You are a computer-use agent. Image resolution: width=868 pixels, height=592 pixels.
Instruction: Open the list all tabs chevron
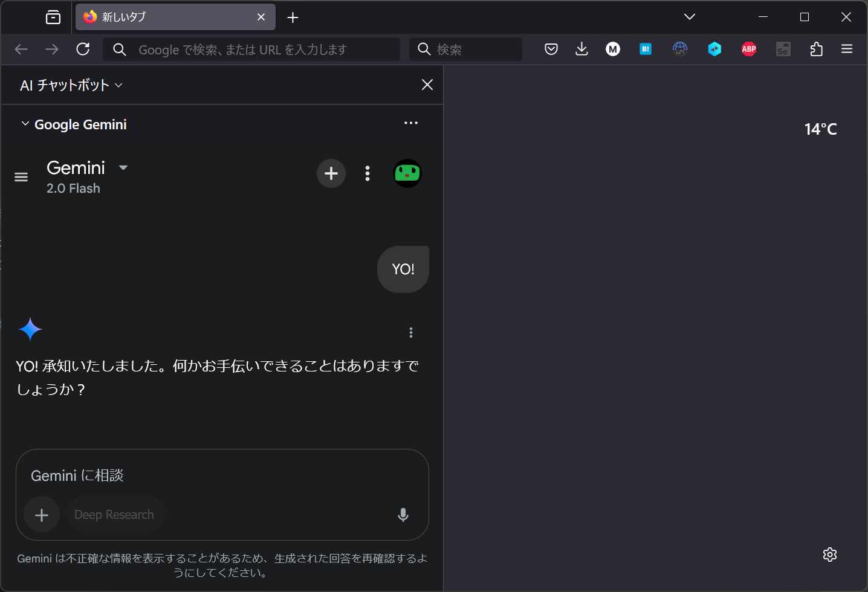(x=690, y=17)
